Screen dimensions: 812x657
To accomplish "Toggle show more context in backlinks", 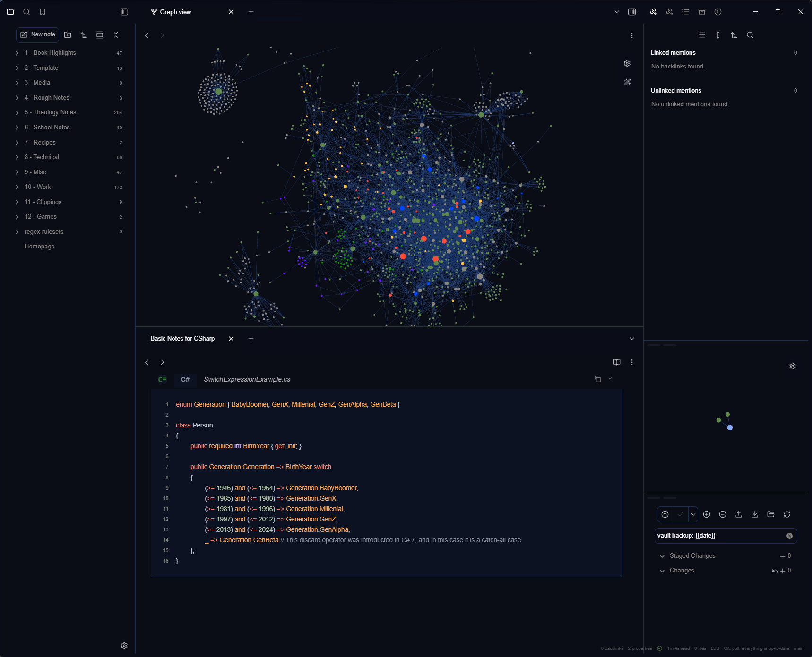I will coord(718,35).
